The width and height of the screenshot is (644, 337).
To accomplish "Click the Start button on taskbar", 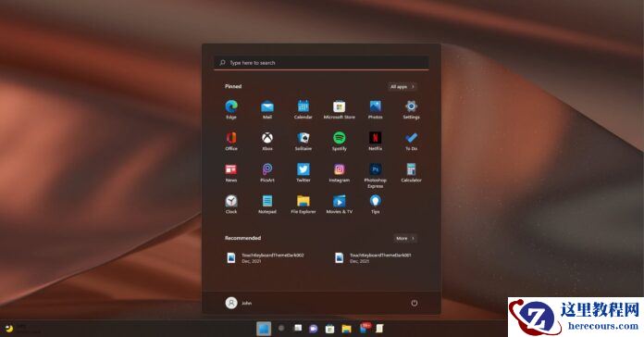I will [264, 329].
